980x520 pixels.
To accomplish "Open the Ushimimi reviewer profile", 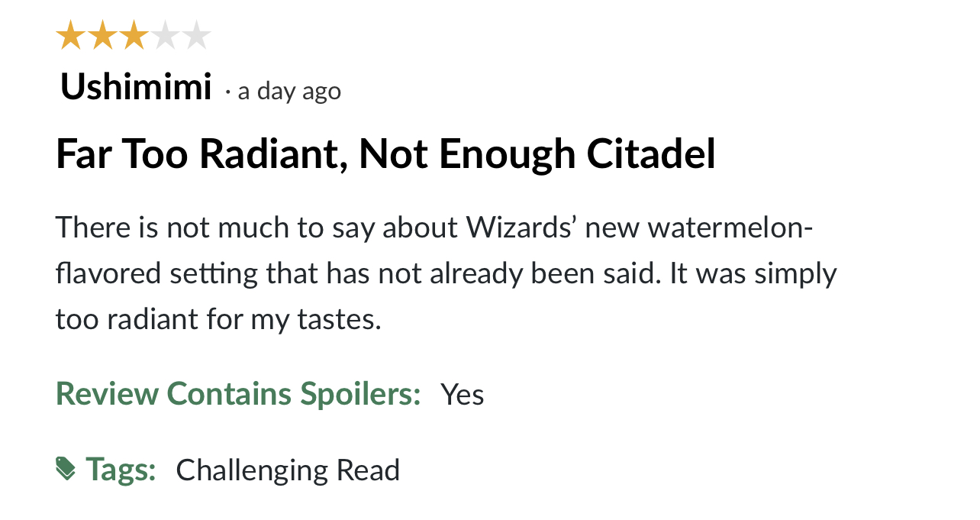I will pyautogui.click(x=135, y=89).
